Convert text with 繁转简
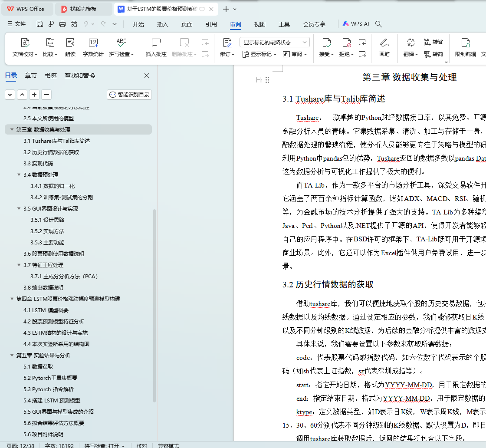 click(433, 54)
